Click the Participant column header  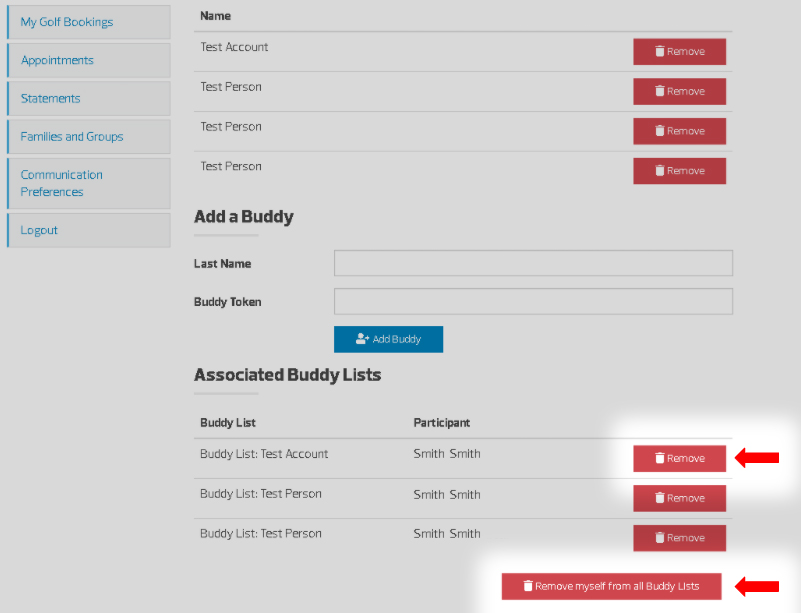point(442,423)
